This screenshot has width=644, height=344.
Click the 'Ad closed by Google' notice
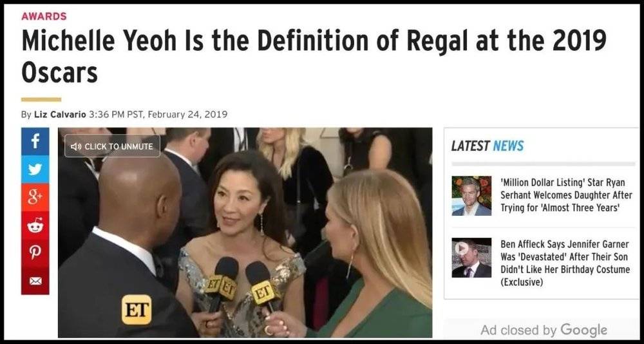click(544, 330)
